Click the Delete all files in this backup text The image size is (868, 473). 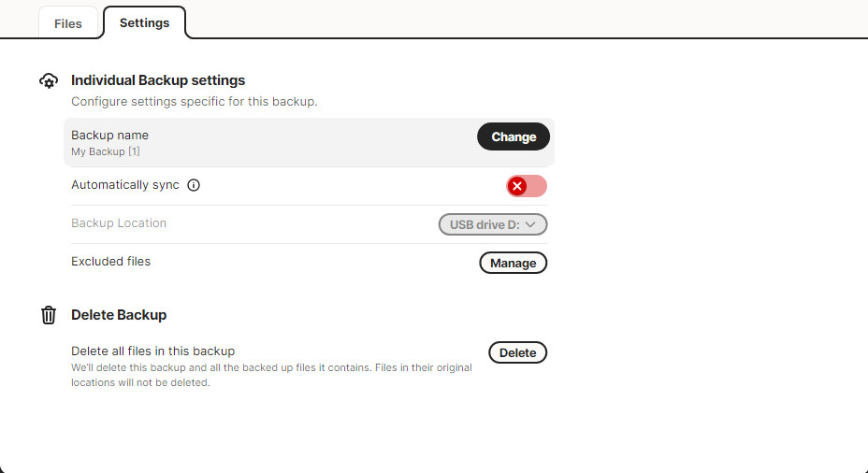(152, 351)
